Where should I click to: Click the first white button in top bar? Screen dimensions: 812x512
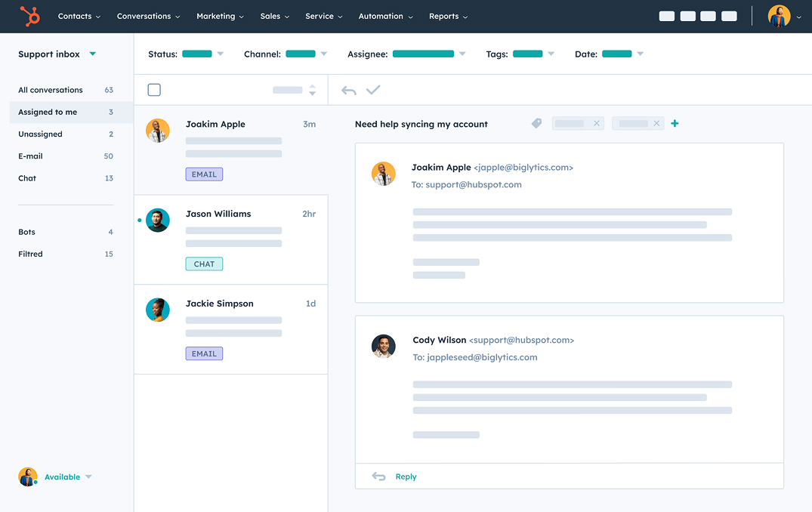coord(667,16)
